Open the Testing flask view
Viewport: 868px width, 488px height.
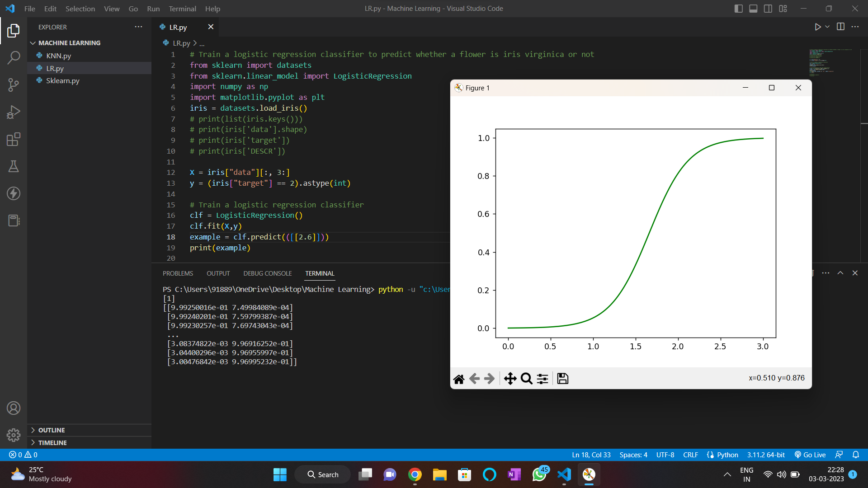coord(14,166)
